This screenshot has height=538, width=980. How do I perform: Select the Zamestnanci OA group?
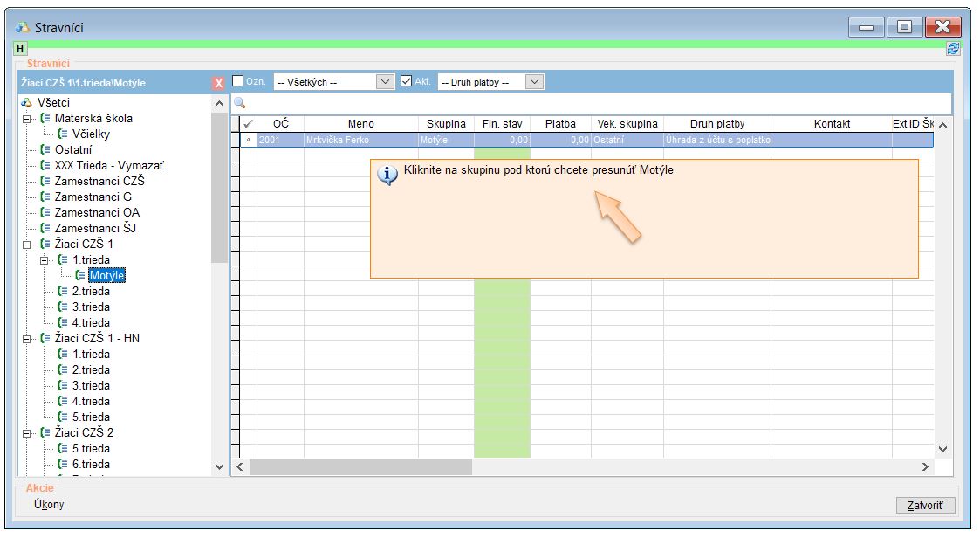click(x=96, y=212)
